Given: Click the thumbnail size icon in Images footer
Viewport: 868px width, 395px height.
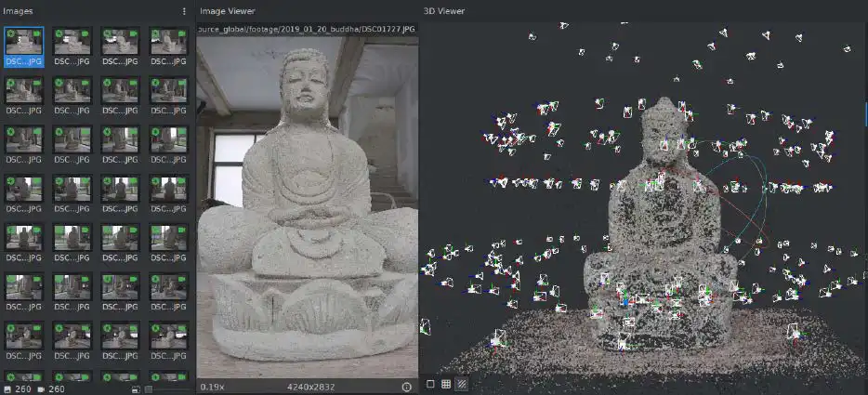Looking at the screenshot, I should [x=137, y=389].
